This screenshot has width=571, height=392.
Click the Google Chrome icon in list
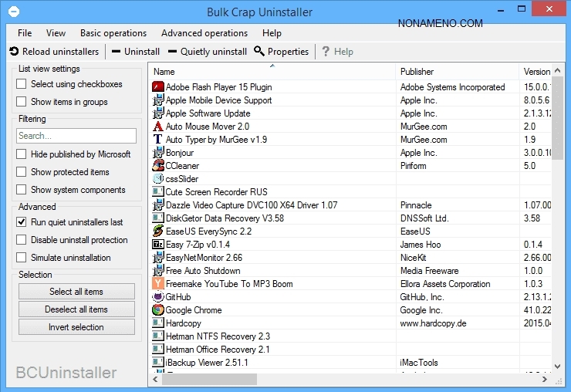click(x=158, y=310)
